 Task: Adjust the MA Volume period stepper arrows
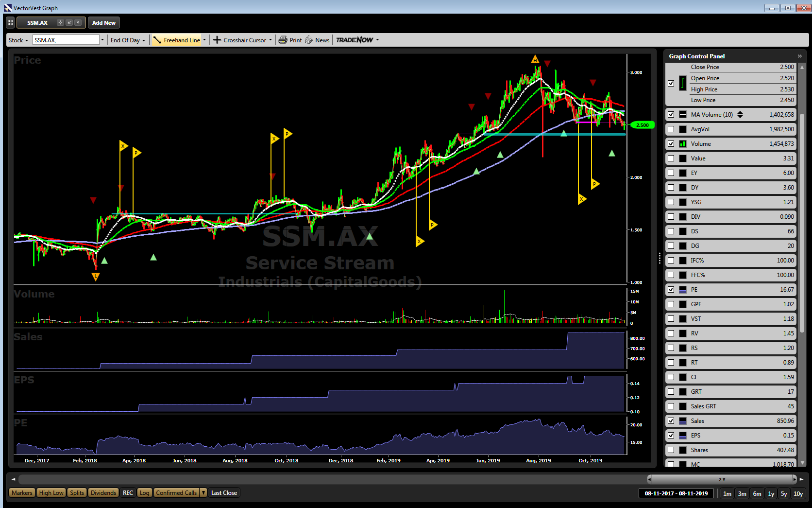click(x=740, y=115)
